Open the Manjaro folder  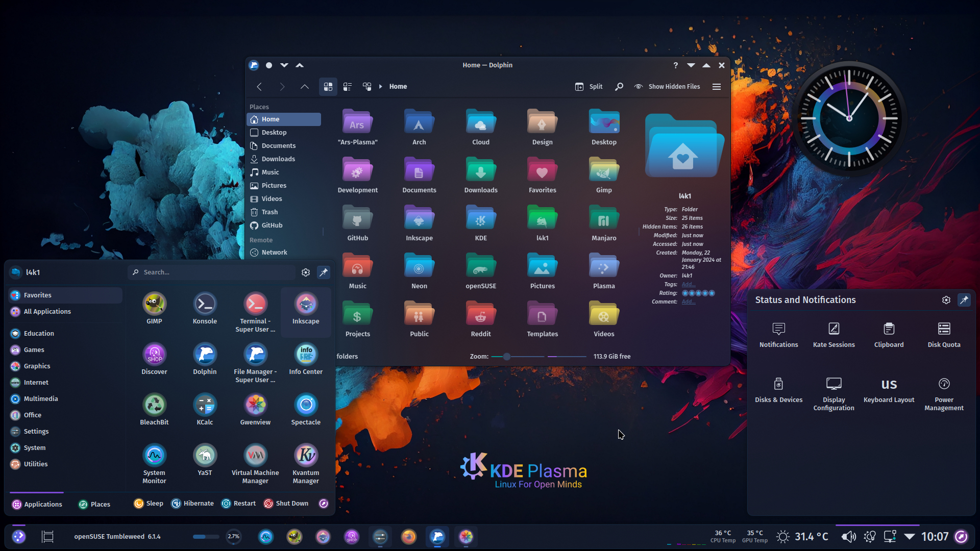click(604, 218)
